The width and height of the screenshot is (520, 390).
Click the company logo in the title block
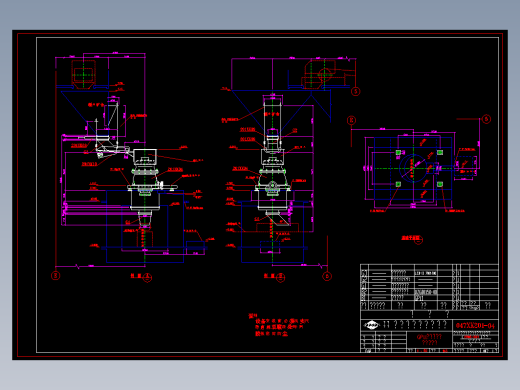click(x=371, y=325)
